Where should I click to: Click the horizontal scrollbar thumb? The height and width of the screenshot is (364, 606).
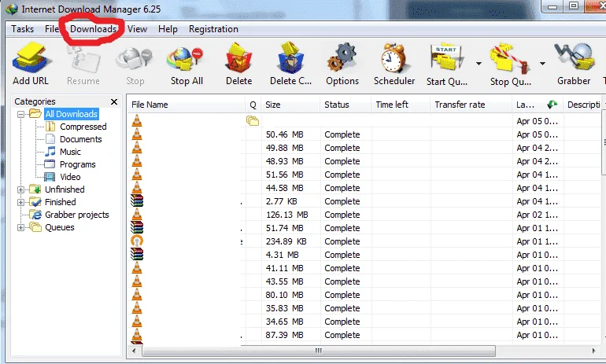coord(319,351)
